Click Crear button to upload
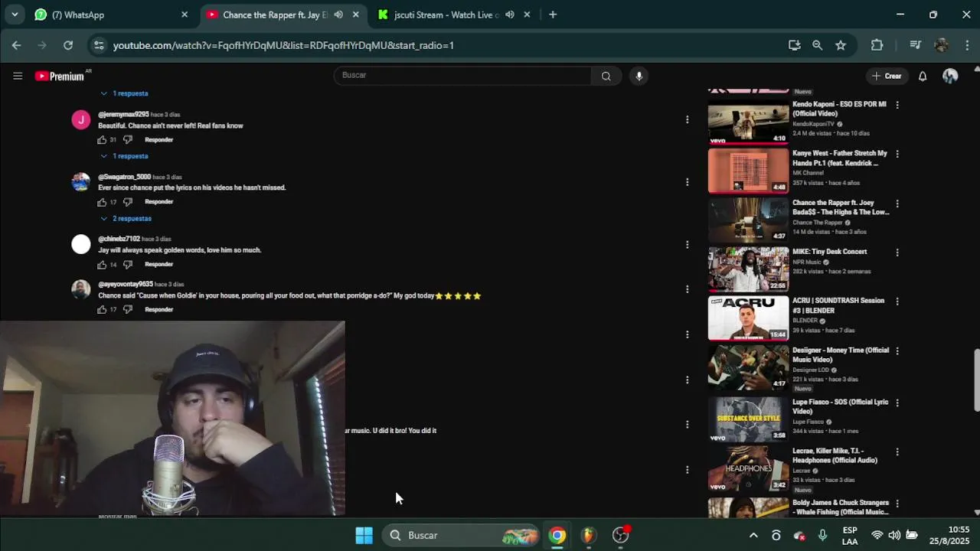This screenshot has height=551, width=980. pyautogui.click(x=887, y=76)
